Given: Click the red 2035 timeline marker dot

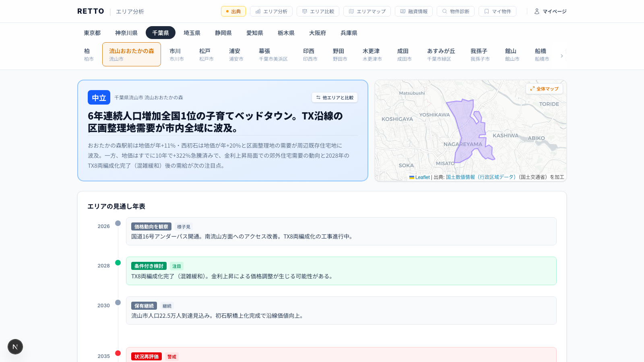Looking at the screenshot, I should pyautogui.click(x=118, y=353).
